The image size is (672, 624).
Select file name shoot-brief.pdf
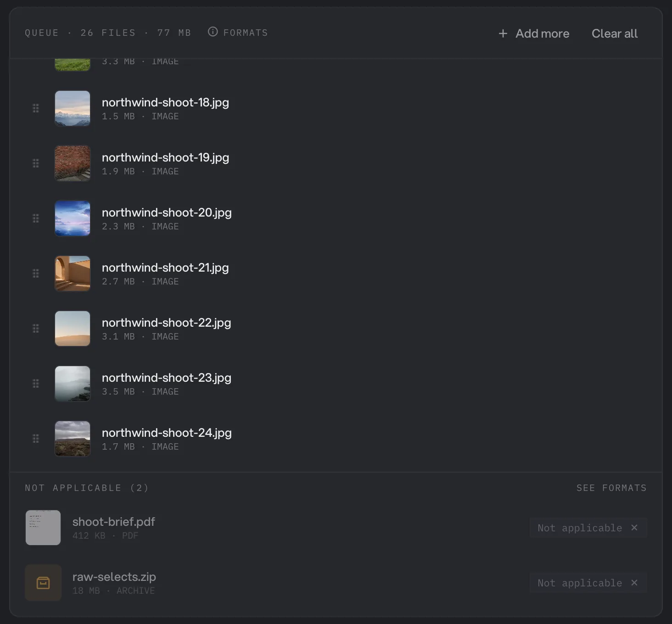(x=114, y=522)
